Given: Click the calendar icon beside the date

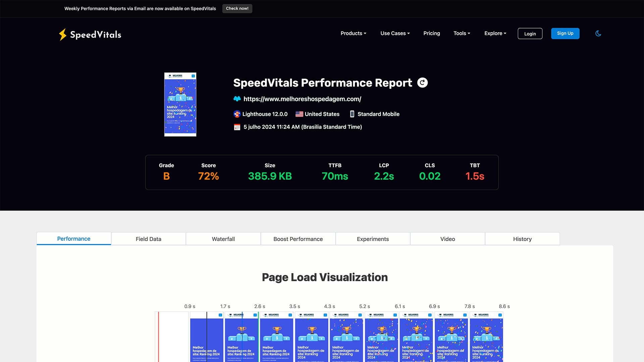Looking at the screenshot, I should click(237, 127).
